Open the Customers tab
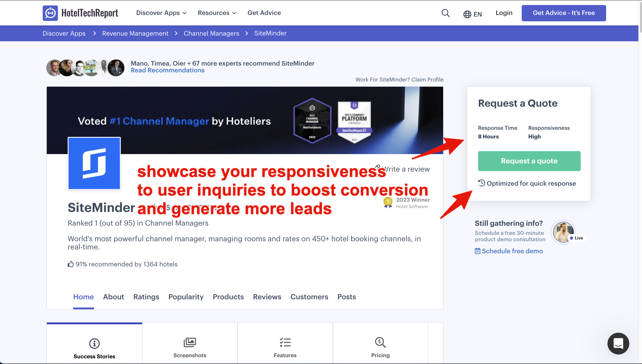The width and height of the screenshot is (642, 364). (x=309, y=297)
